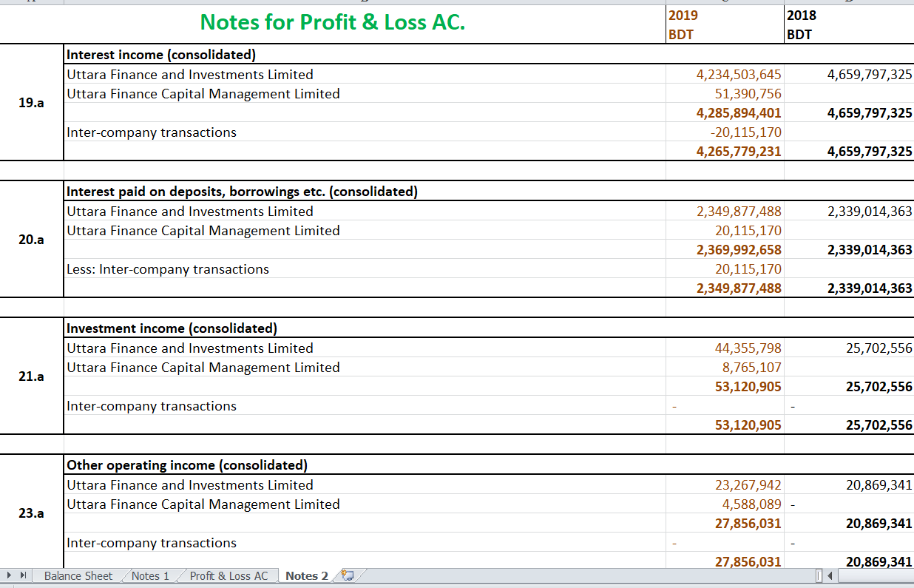Select the note label cell 19.a
914x588 pixels.
30,103
